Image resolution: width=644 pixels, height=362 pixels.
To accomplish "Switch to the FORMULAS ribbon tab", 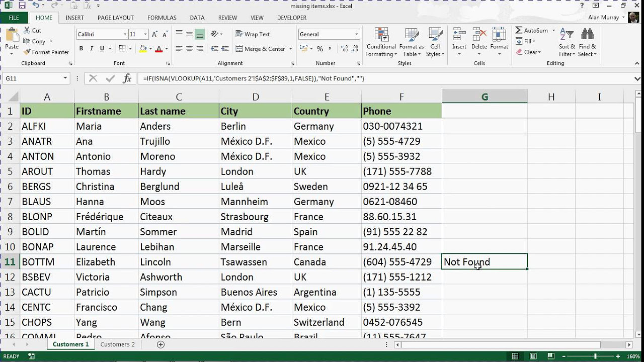I will [x=162, y=17].
